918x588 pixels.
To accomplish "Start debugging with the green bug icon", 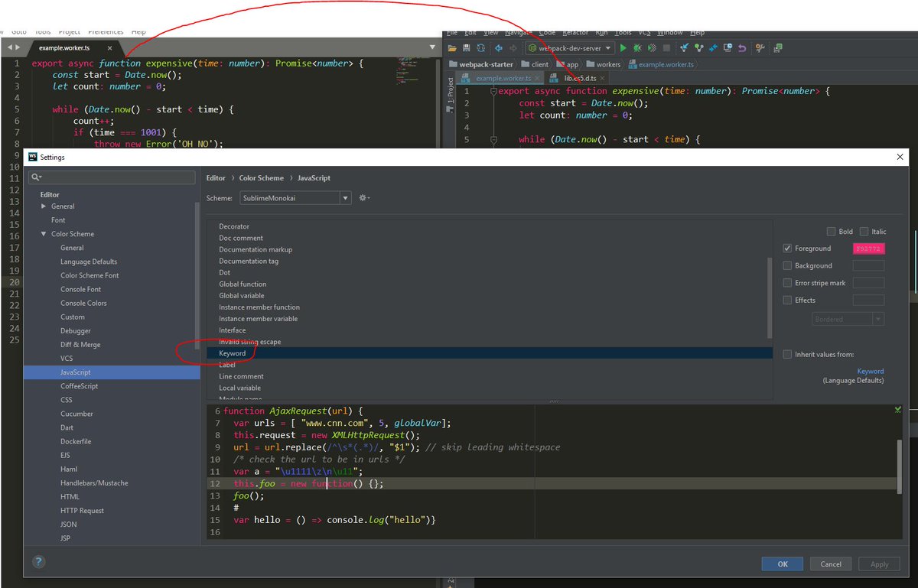I will point(637,48).
